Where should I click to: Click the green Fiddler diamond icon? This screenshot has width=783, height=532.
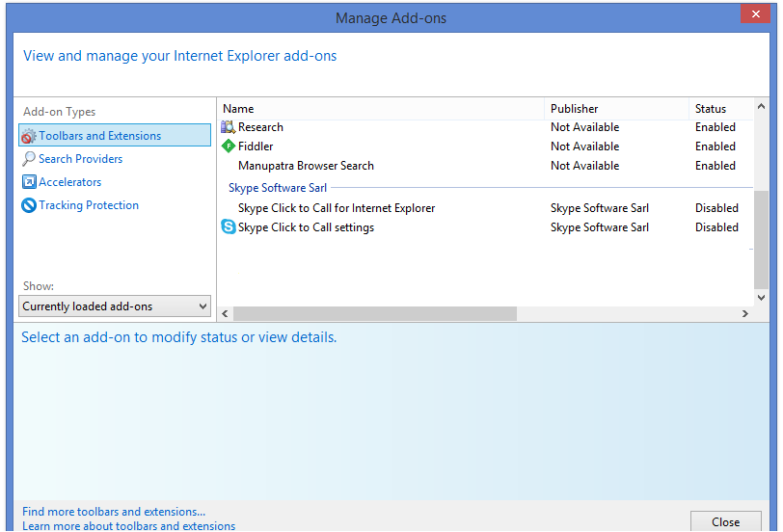coord(229,146)
